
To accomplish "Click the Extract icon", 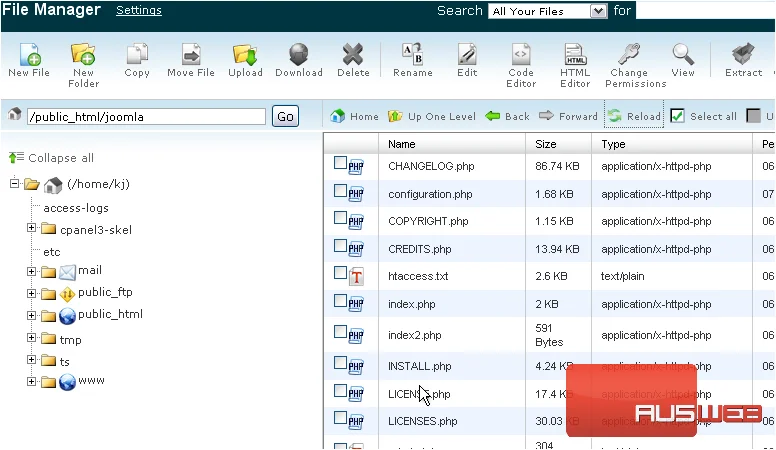I will (743, 54).
